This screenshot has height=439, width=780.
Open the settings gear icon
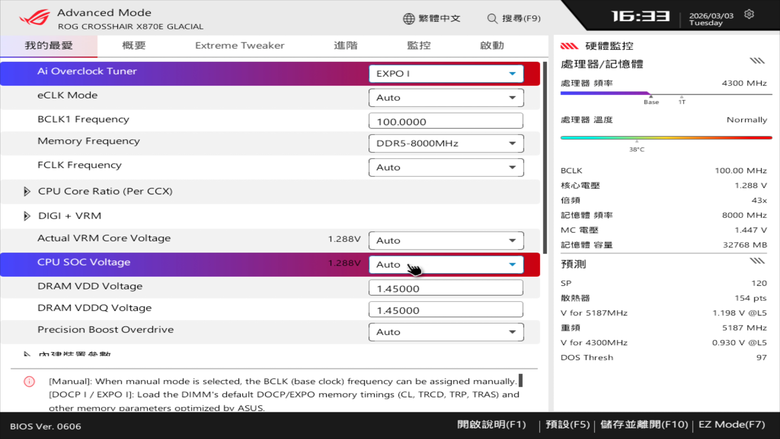[749, 14]
